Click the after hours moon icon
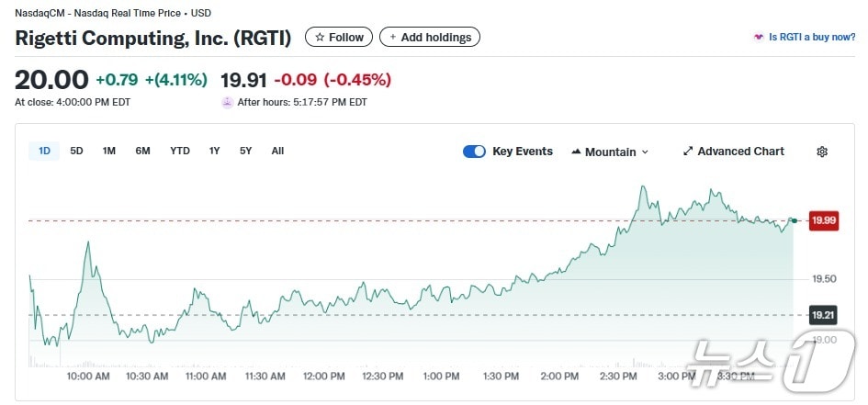 [x=227, y=102]
